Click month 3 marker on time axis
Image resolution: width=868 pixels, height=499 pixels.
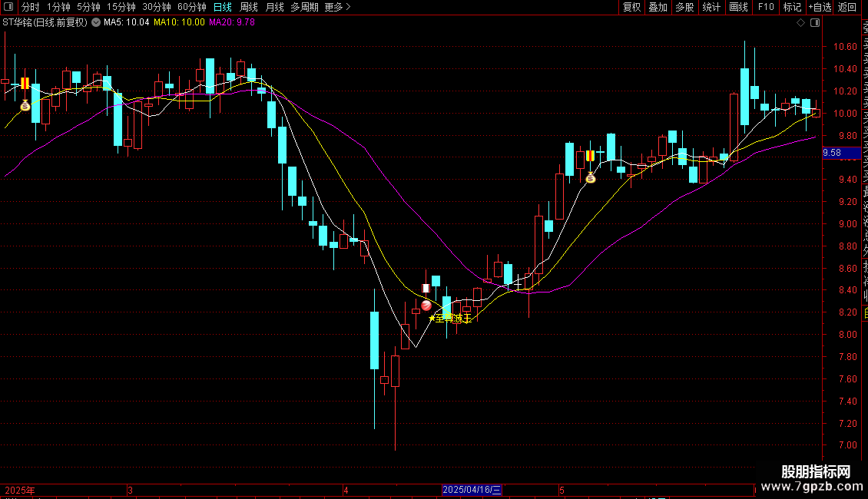(x=130, y=490)
